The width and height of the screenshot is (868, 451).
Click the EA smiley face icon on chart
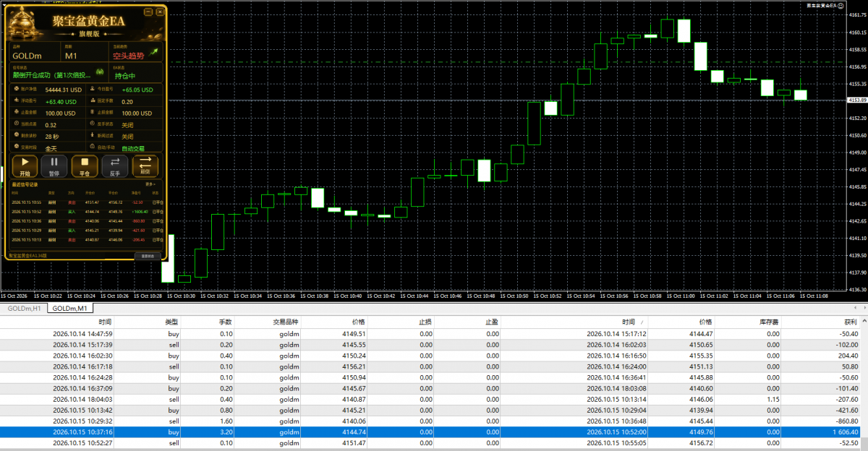point(841,5)
